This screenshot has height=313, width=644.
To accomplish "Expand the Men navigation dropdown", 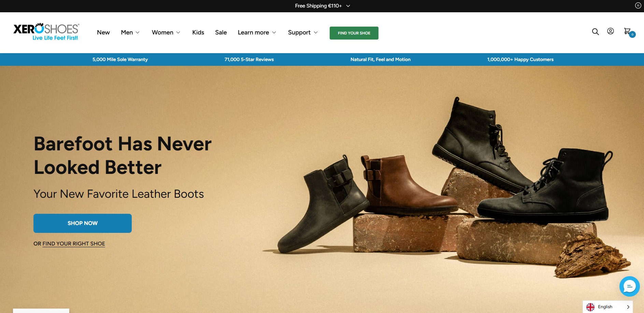I will point(130,32).
